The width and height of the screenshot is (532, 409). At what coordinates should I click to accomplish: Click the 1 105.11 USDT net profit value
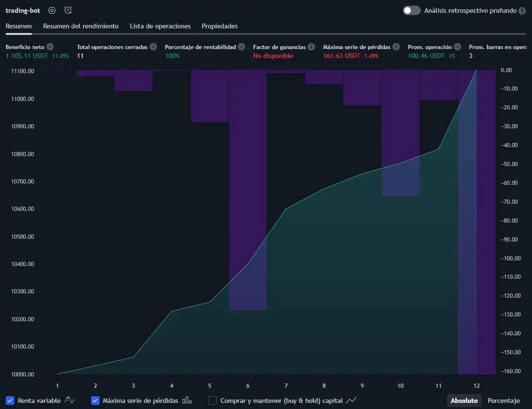click(x=27, y=56)
